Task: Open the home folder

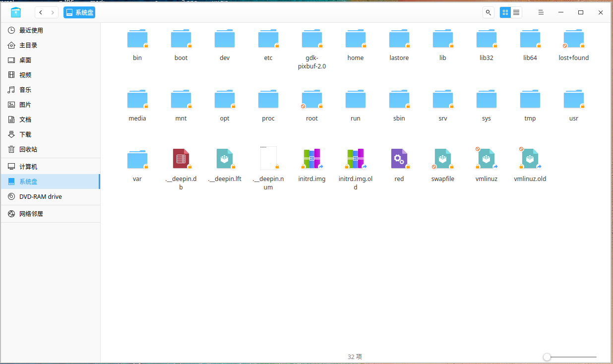Action: click(356, 39)
